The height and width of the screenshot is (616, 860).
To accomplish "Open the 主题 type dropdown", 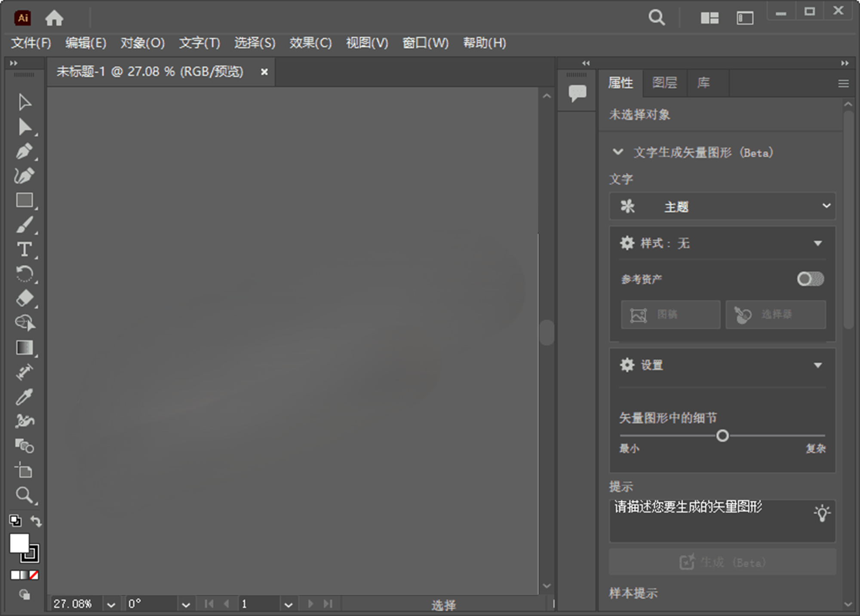I will tap(722, 206).
